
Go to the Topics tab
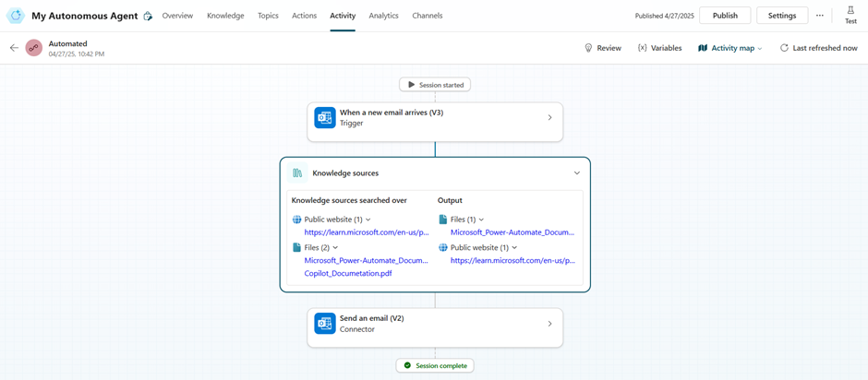[268, 16]
